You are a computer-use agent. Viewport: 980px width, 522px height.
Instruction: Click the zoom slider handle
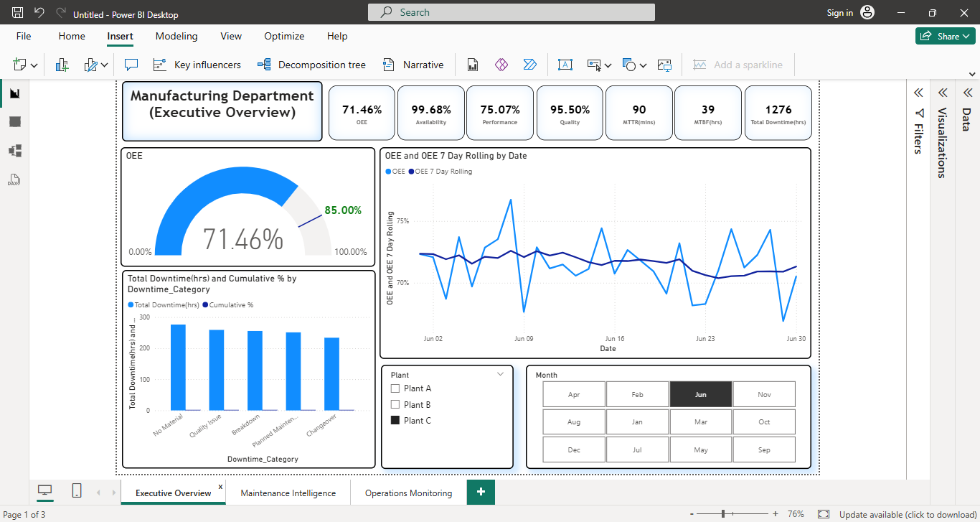coord(723,514)
